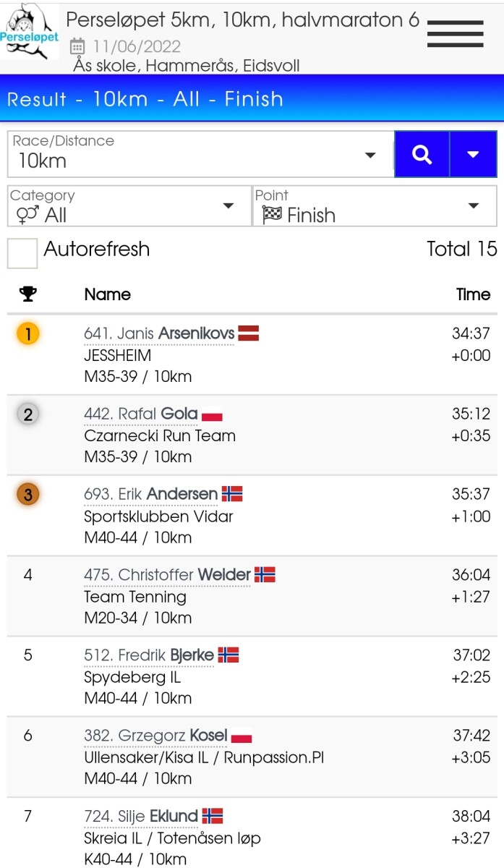504x868 pixels.
Task: Click the silver second-place medal badge
Action: [28, 414]
